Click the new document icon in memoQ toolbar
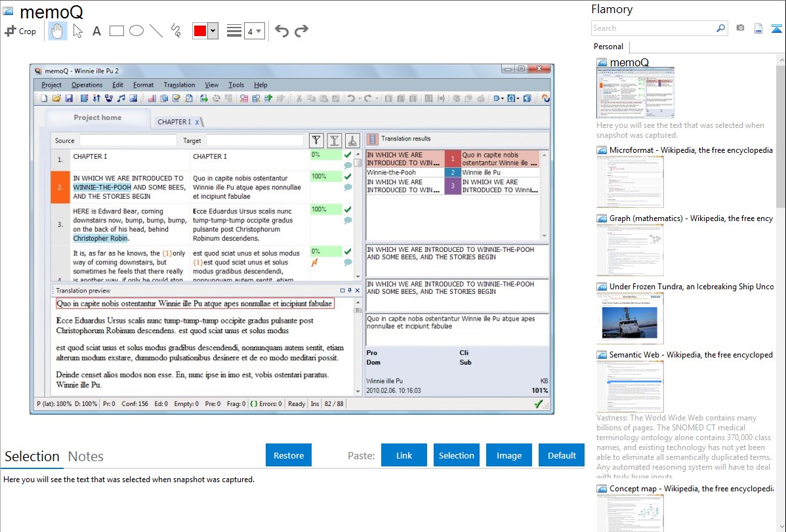 click(44, 98)
